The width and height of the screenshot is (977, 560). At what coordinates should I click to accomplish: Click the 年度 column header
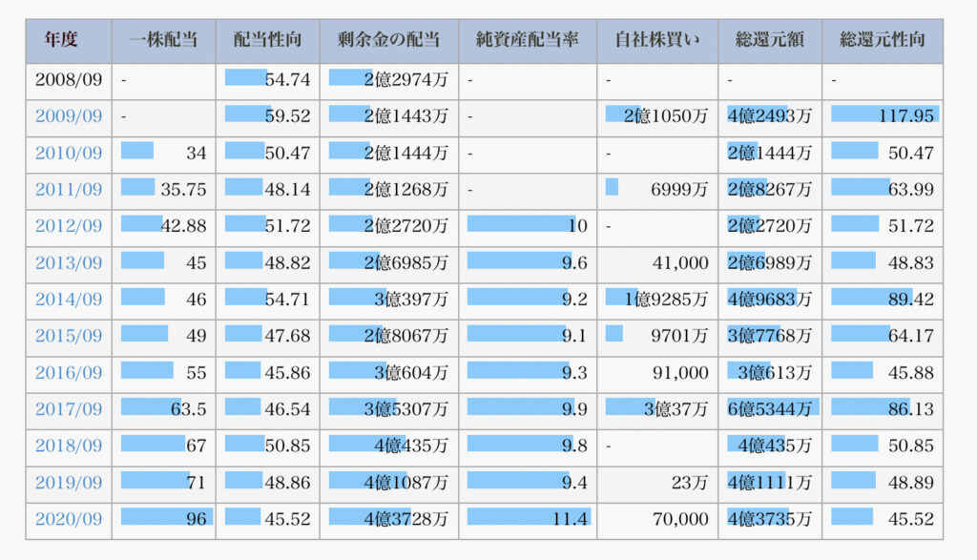coord(69,41)
